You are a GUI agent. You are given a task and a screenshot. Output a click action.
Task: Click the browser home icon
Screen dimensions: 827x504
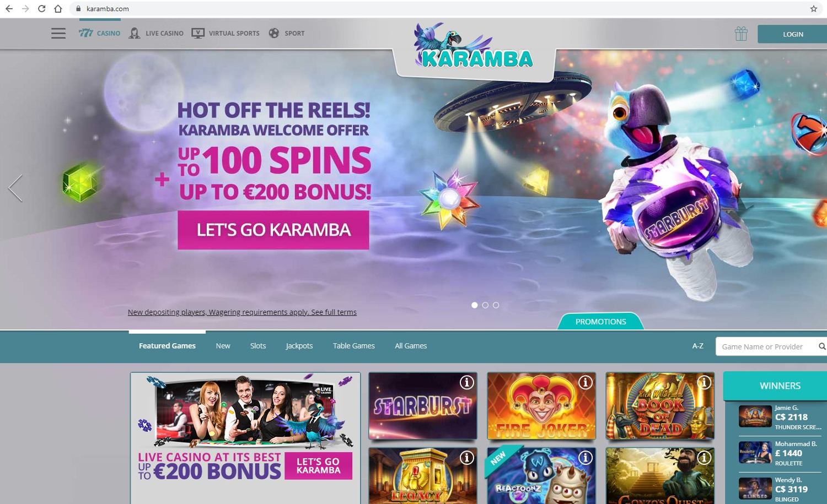tap(58, 9)
